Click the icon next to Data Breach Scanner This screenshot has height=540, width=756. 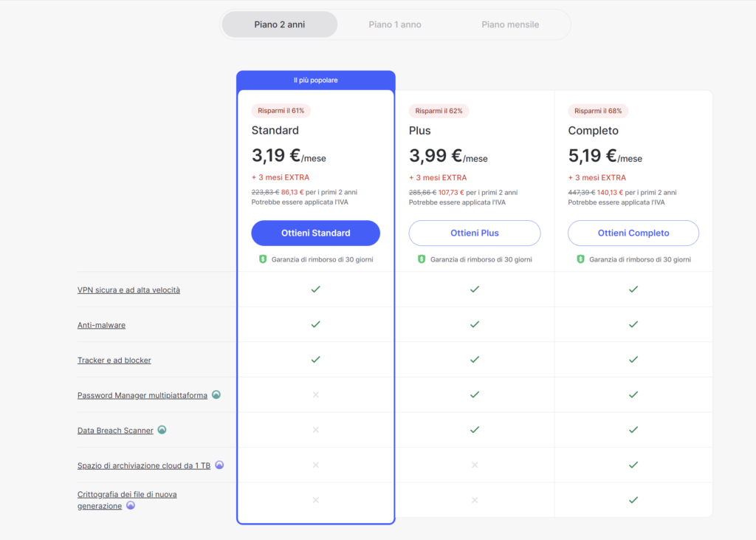162,430
